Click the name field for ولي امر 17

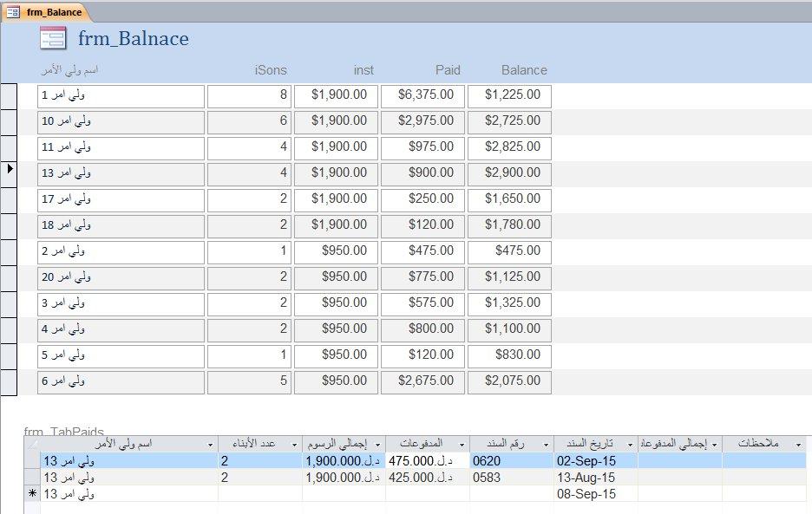coord(121,200)
